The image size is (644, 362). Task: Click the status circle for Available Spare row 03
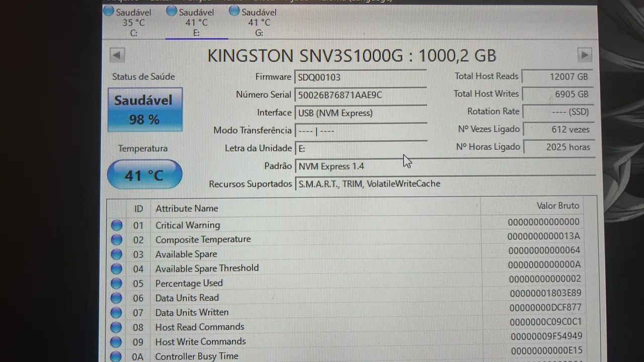point(117,254)
